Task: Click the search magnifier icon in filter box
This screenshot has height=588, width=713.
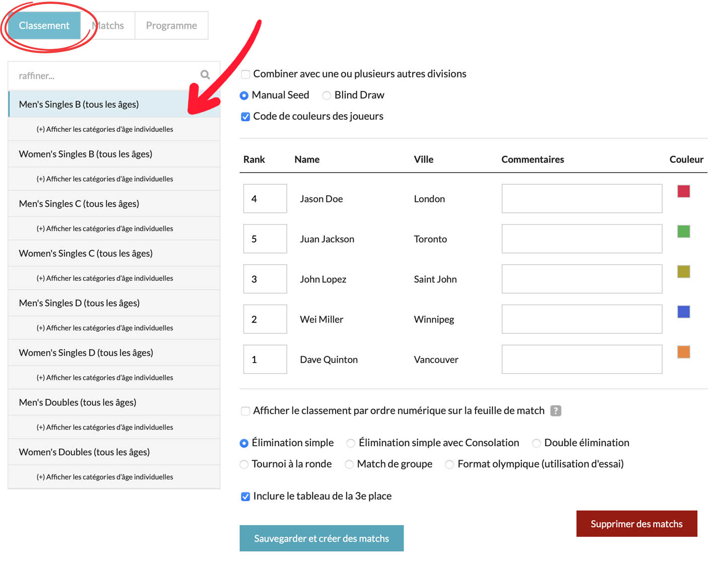Action: point(205,75)
